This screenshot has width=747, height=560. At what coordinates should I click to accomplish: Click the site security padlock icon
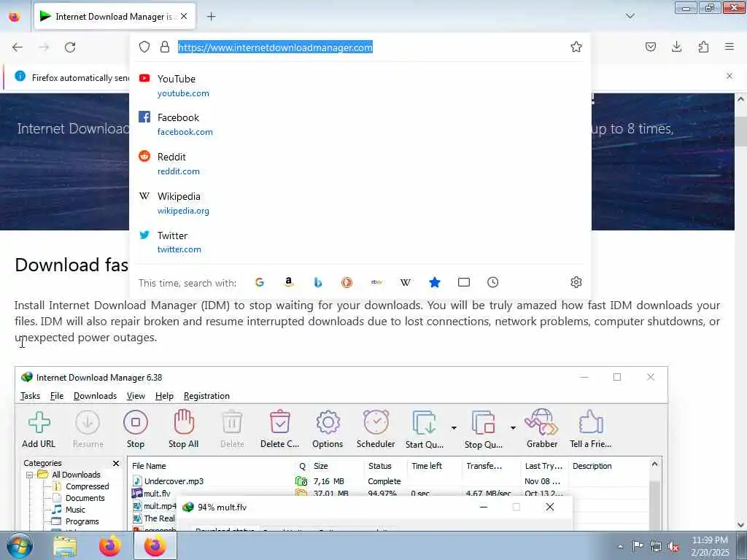coord(165,47)
